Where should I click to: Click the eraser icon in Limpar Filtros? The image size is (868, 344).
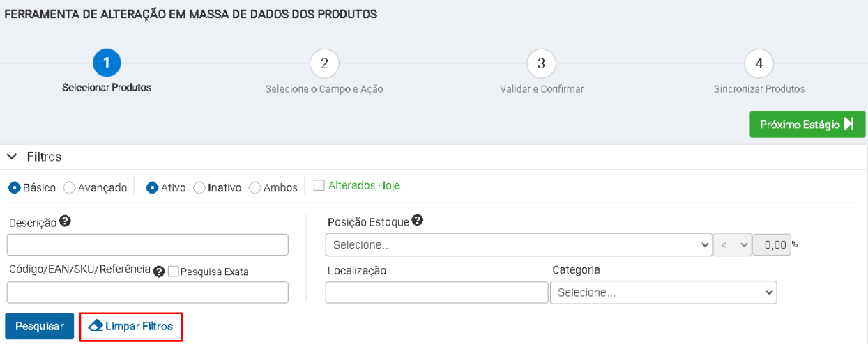(x=96, y=326)
